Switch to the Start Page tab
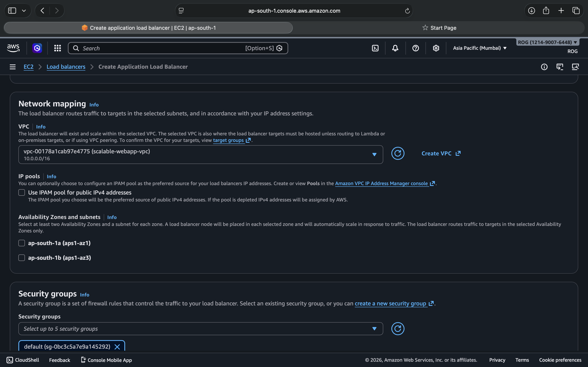Image resolution: width=588 pixels, height=367 pixels. click(x=439, y=28)
